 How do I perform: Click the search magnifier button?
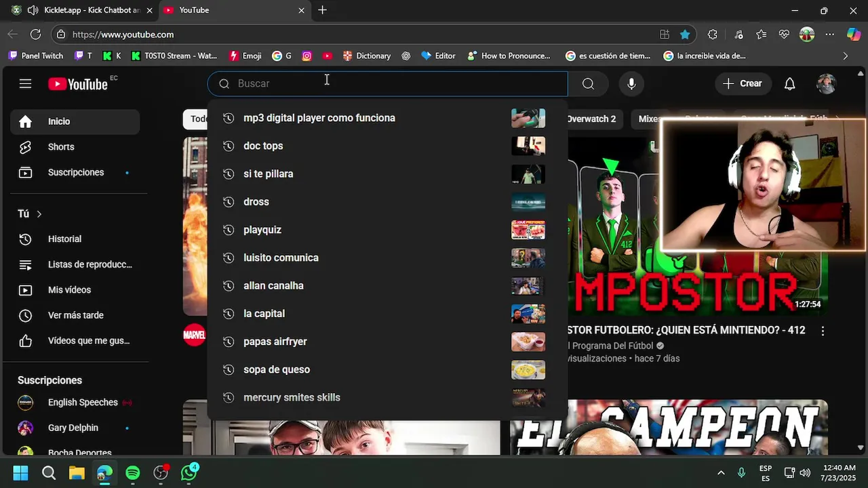coord(588,83)
